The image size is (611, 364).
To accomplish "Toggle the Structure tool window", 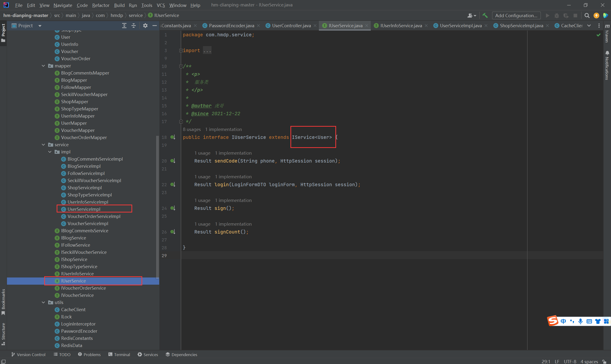I will pos(3,334).
